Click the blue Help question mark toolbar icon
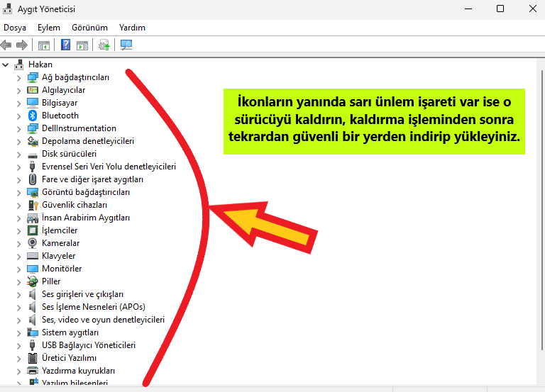This screenshot has width=545, height=392. point(66,45)
